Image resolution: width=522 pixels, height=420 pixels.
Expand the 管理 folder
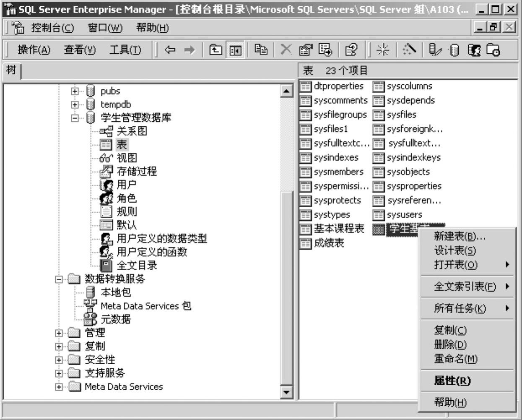59,333
